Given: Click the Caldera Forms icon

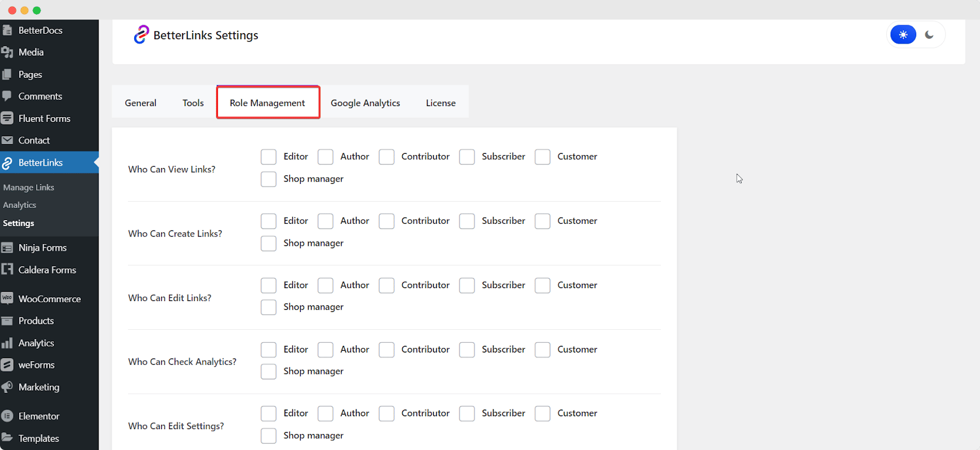Looking at the screenshot, I should pyautogui.click(x=7, y=269).
